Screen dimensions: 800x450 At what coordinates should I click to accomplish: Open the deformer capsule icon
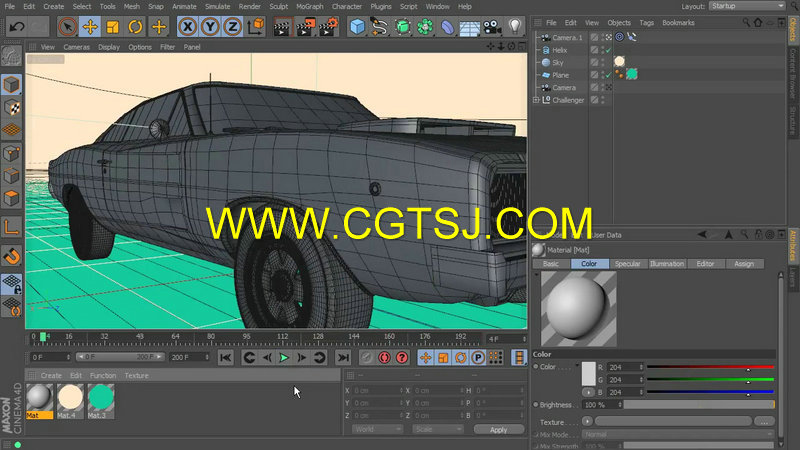pyautogui.click(x=447, y=27)
